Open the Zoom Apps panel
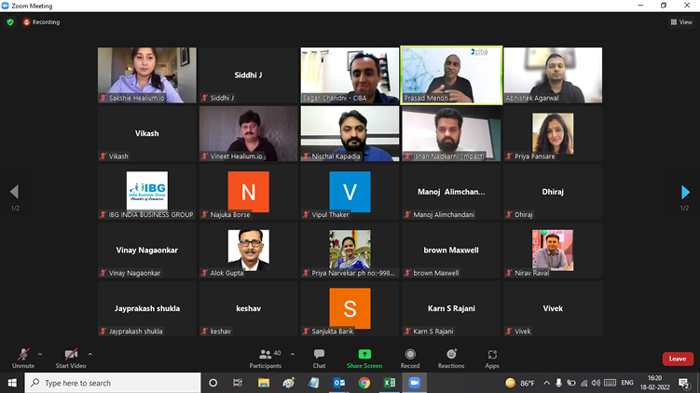The height and width of the screenshot is (393, 700). [x=492, y=359]
